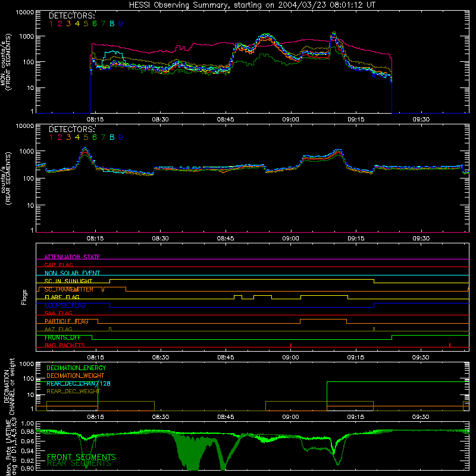Image resolution: width=476 pixels, height=476 pixels.
Task: Click the ECLIPSE_FLAG label
Action: coord(65,305)
